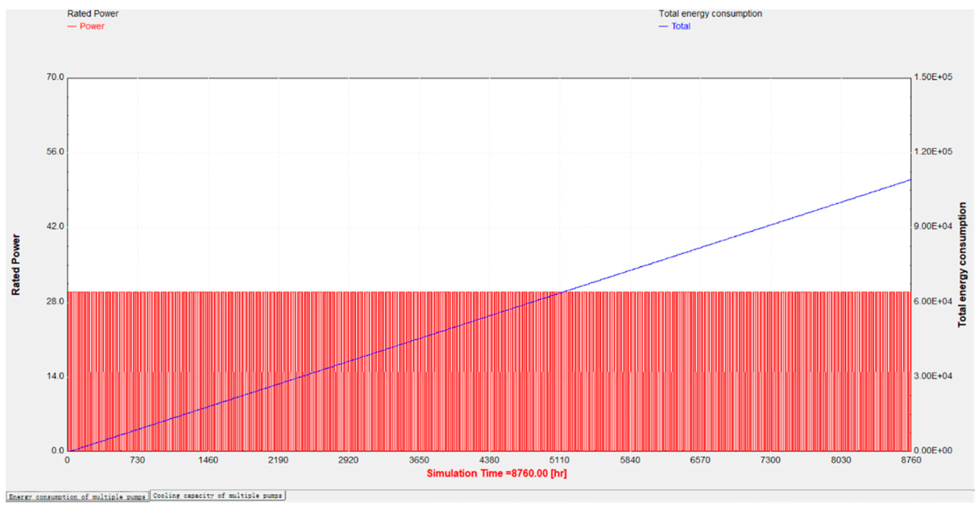Click the 4380 tick on time axis
The width and height of the screenshot is (980, 509).
tap(489, 460)
